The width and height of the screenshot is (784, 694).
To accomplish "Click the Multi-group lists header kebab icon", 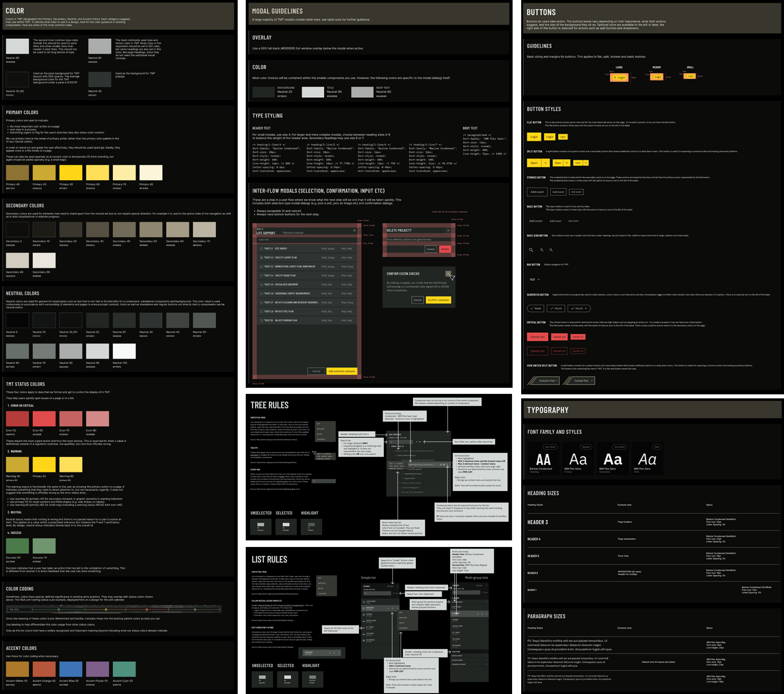I will [486, 586].
